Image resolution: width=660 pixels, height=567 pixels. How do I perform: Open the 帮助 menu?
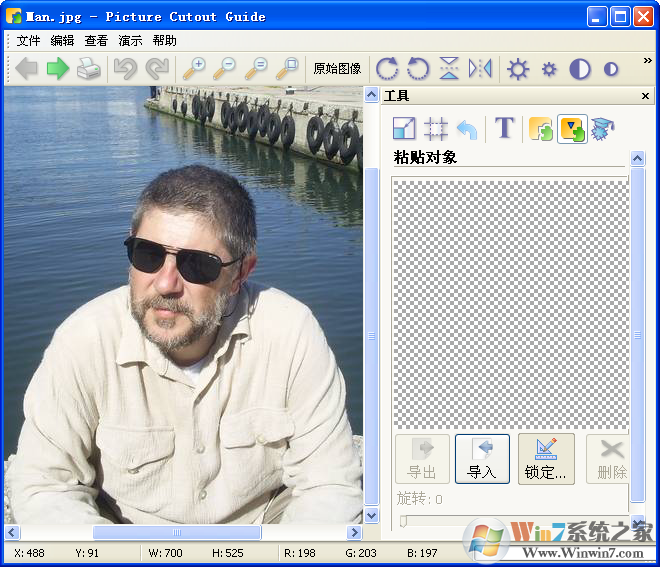(164, 41)
